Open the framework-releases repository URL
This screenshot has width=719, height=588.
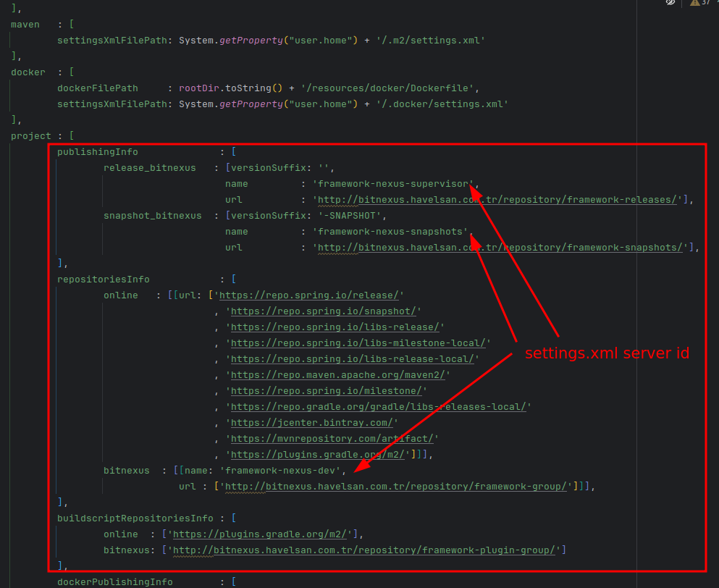pos(497,200)
